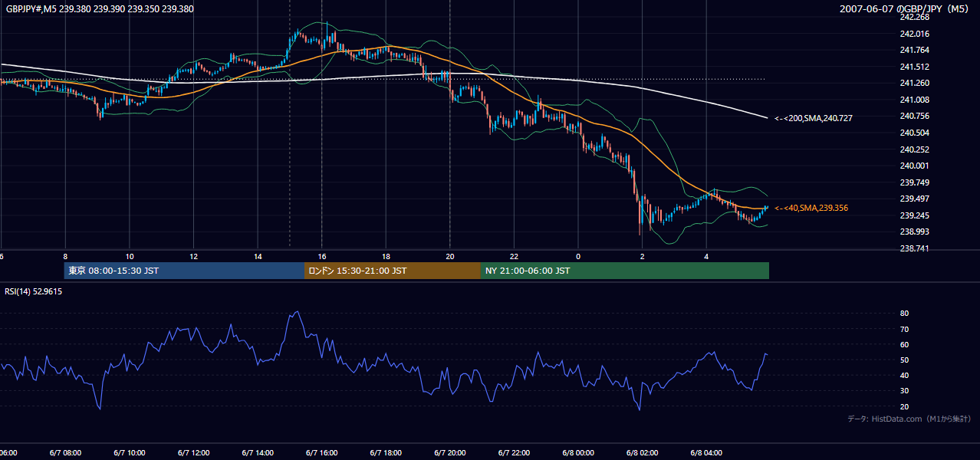
Task: Click RSI scale value 50
Action: click(904, 360)
